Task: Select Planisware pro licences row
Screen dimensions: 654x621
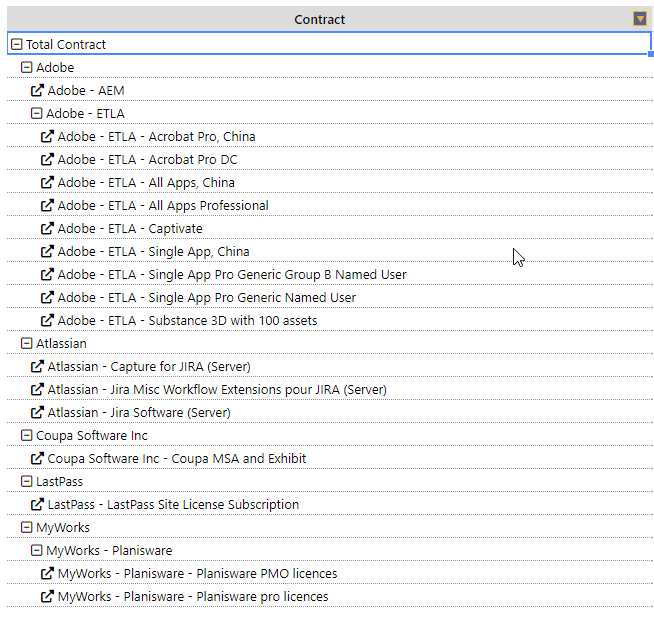Action: point(330,596)
